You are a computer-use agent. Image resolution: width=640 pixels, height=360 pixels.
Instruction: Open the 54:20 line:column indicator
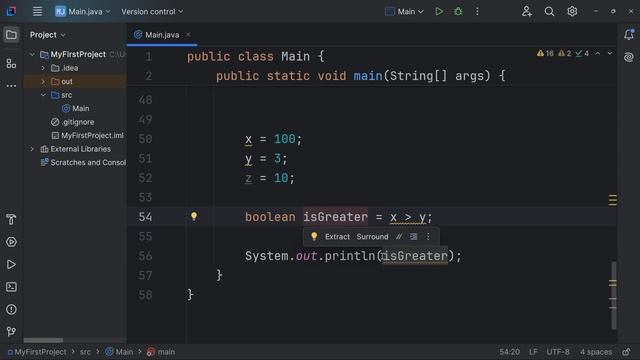[x=510, y=352]
